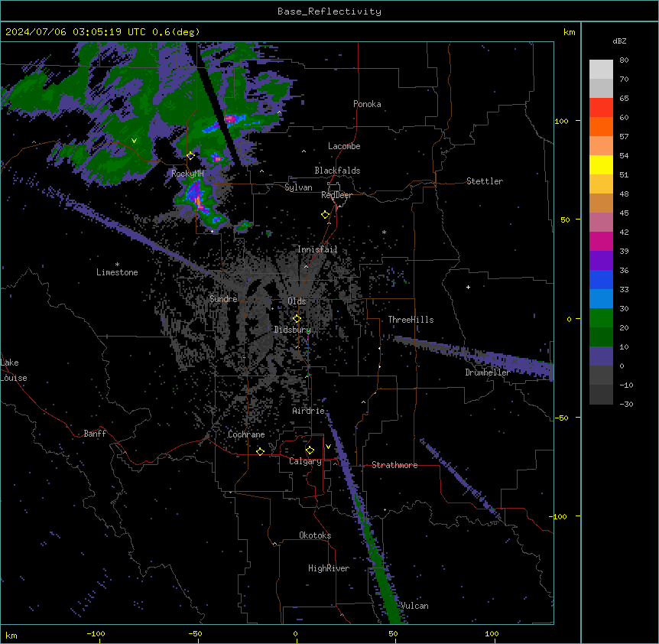Select the magenta 42-39 dBZ swatch
659x644 pixels.
click(601, 241)
